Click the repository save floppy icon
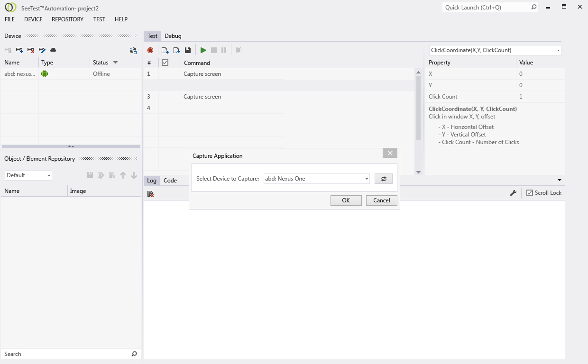The image size is (588, 364). click(90, 175)
